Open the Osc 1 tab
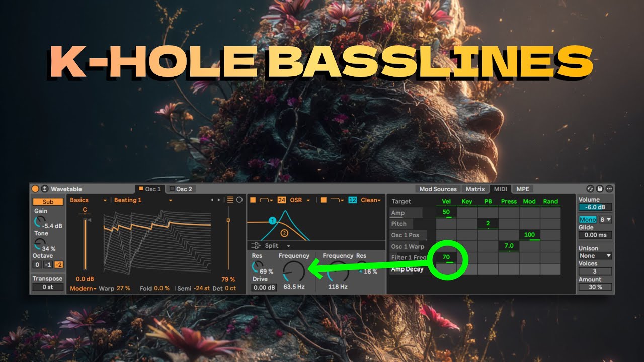 pyautogui.click(x=150, y=189)
